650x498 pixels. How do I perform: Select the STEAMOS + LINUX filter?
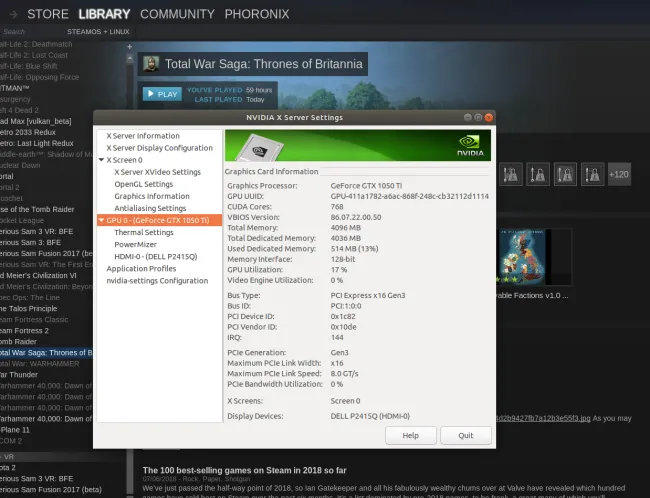[x=98, y=32]
